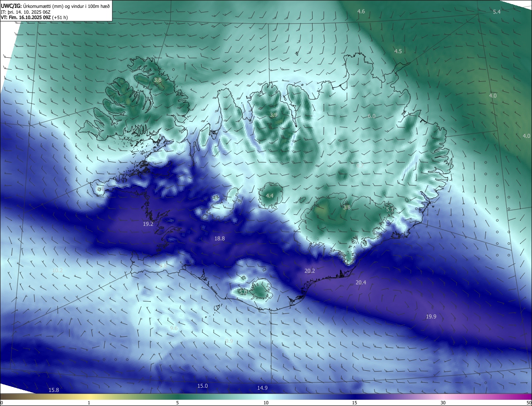The height and width of the screenshot is (406, 532).
Task: Click the 4.4 value on the glacier outline
Action: [270, 196]
